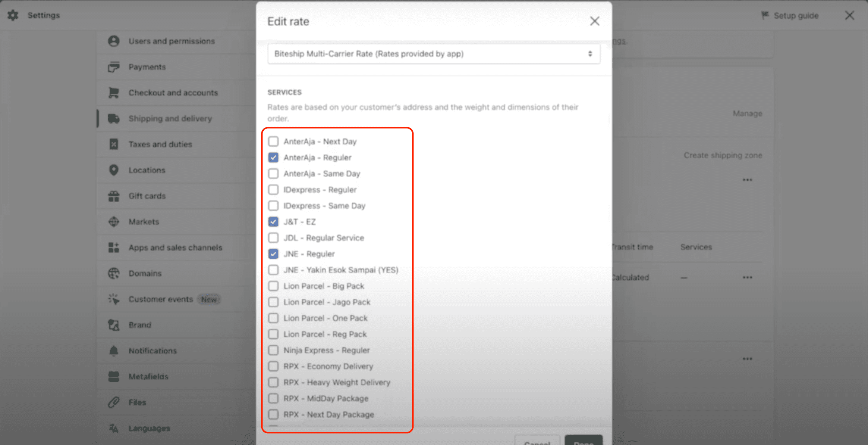
Task: Click the Languages translate icon
Action: (x=114, y=428)
